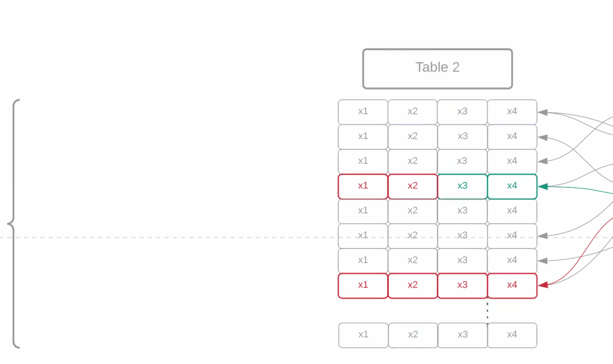This screenshot has width=613, height=364.
Task: Select the green x3 cell
Action: pyautogui.click(x=462, y=186)
